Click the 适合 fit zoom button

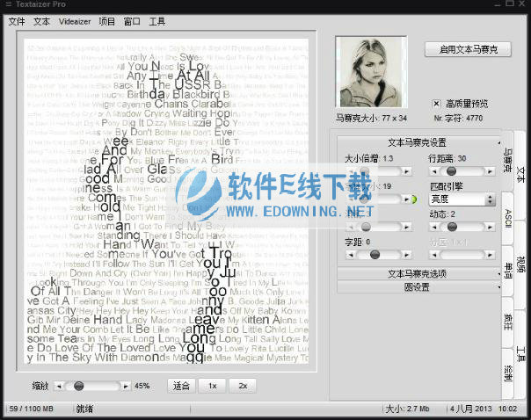(x=181, y=386)
